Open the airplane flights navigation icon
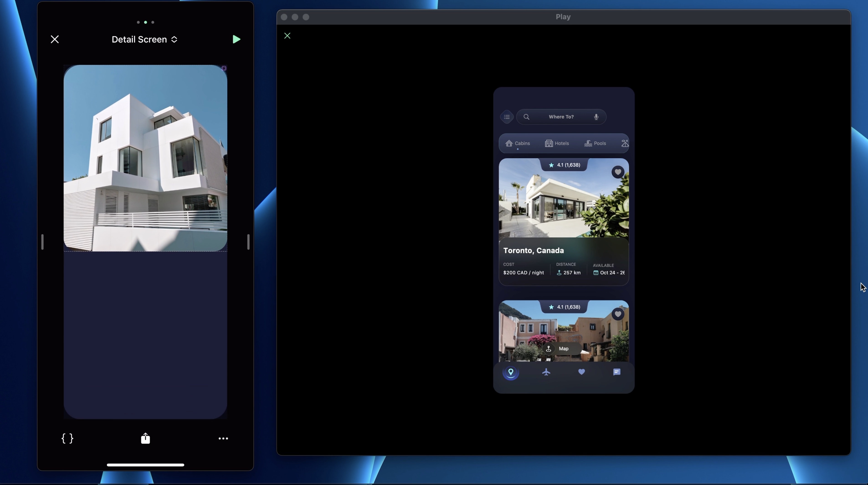 coord(546,372)
